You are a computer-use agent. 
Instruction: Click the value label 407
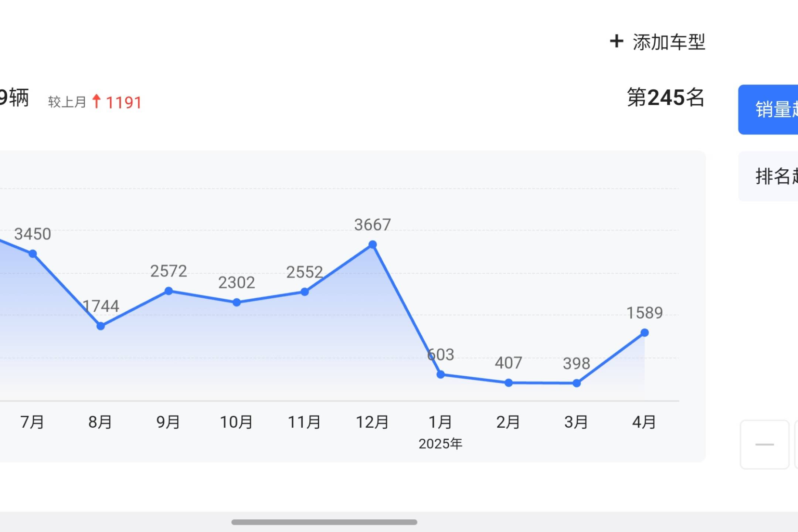pos(509,363)
